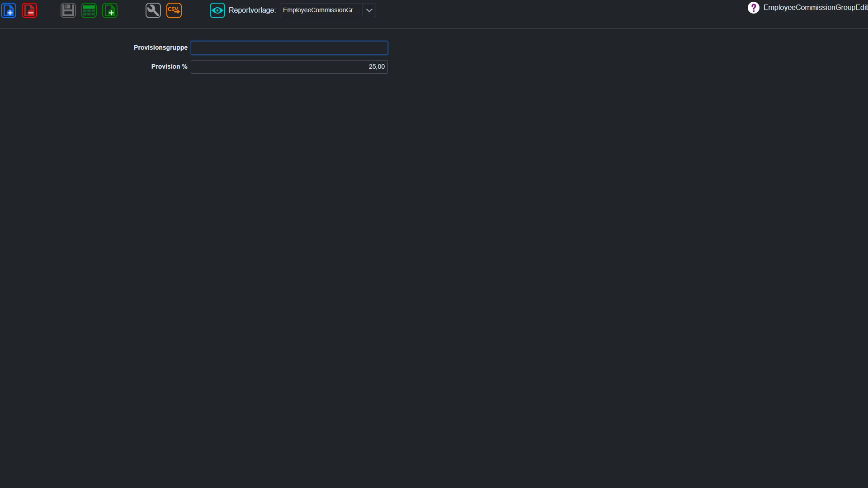868x488 pixels.
Task: Click the teal eye report preview icon
Action: pyautogui.click(x=217, y=10)
